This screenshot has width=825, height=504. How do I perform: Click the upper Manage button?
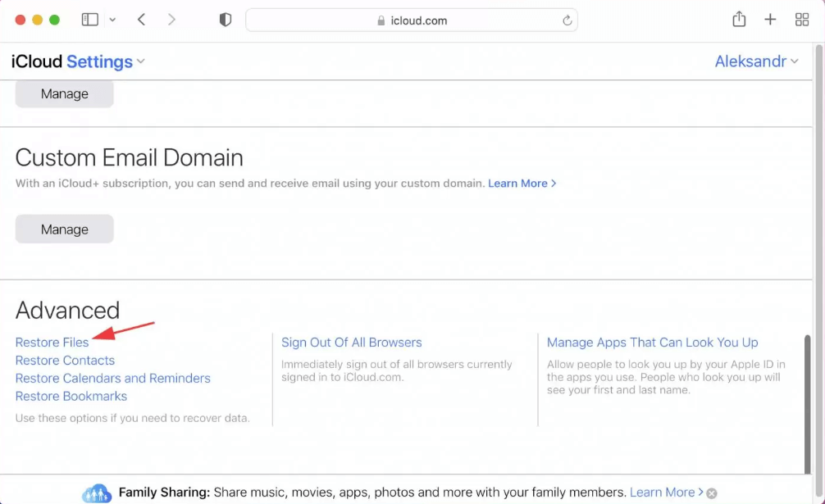[64, 93]
